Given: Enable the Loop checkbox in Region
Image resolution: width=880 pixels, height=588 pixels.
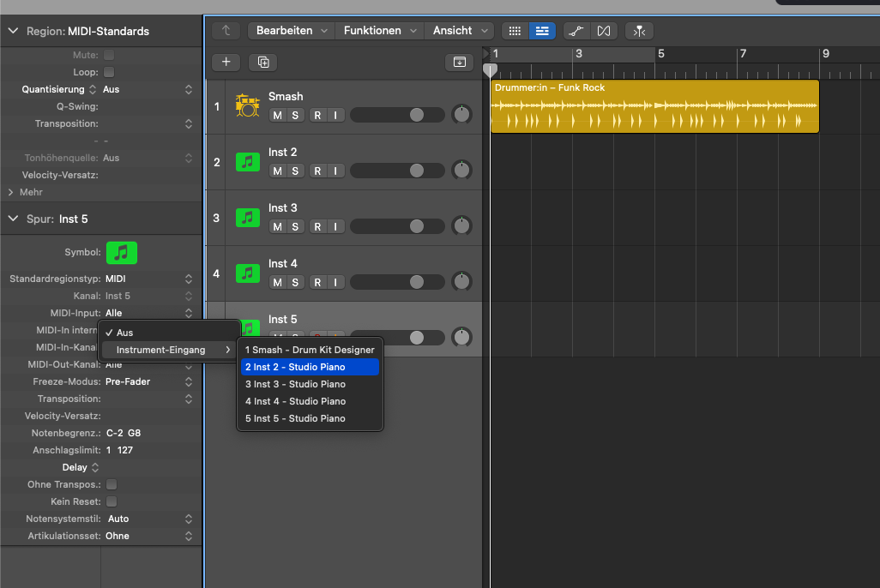Looking at the screenshot, I should click(x=109, y=73).
